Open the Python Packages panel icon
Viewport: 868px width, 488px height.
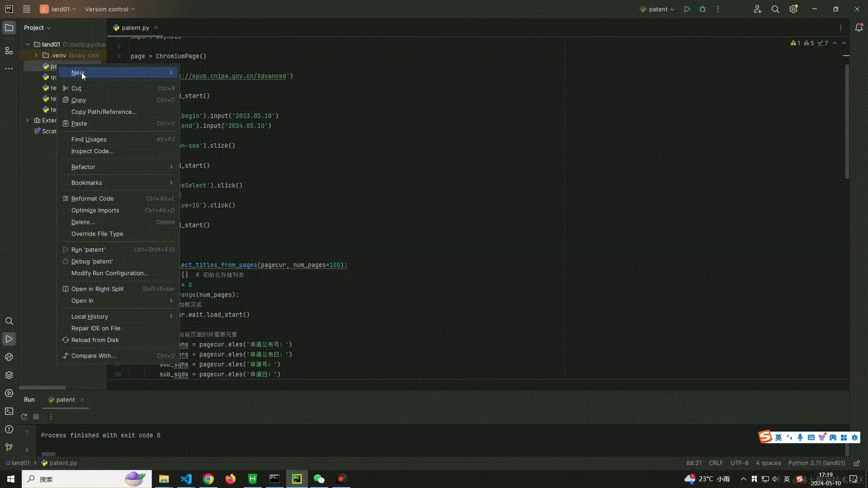[x=9, y=375]
